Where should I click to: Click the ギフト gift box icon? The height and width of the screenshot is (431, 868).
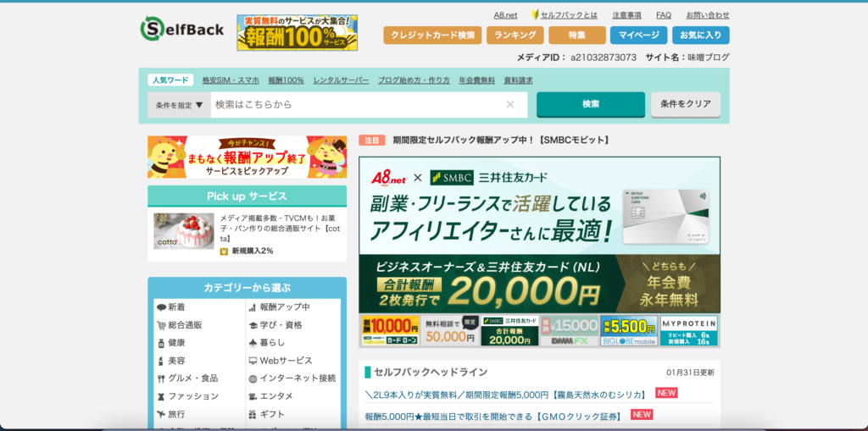click(253, 414)
